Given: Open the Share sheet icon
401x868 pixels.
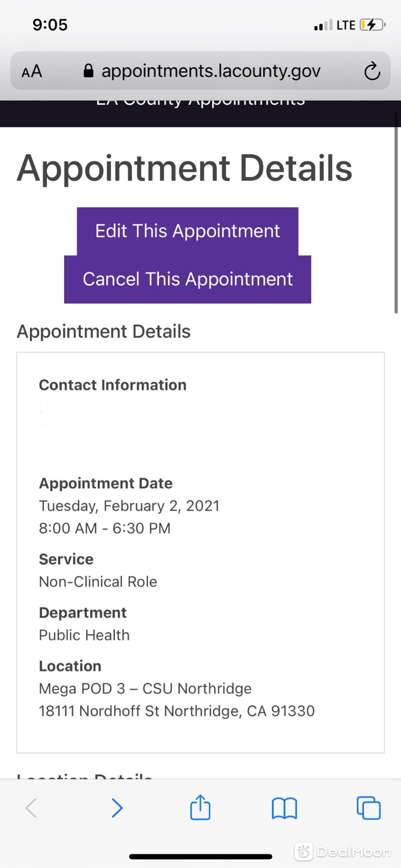Looking at the screenshot, I should (200, 807).
